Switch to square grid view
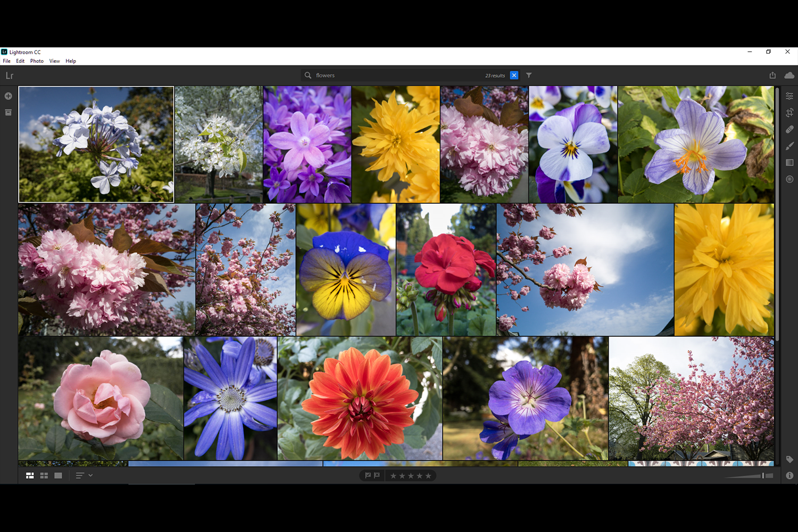 click(44, 475)
